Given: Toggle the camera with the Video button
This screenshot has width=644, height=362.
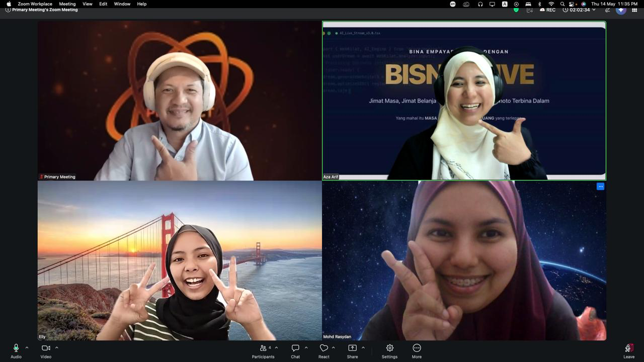Looking at the screenshot, I should pos(46,351).
